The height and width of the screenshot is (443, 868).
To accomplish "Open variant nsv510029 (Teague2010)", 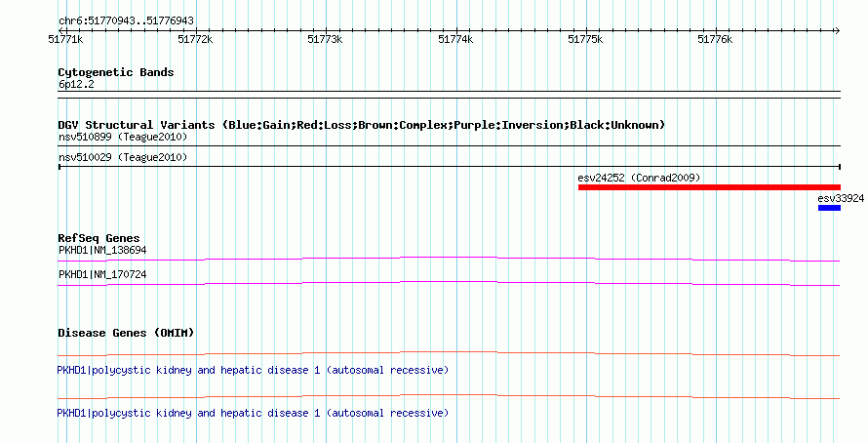I will [x=123, y=158].
